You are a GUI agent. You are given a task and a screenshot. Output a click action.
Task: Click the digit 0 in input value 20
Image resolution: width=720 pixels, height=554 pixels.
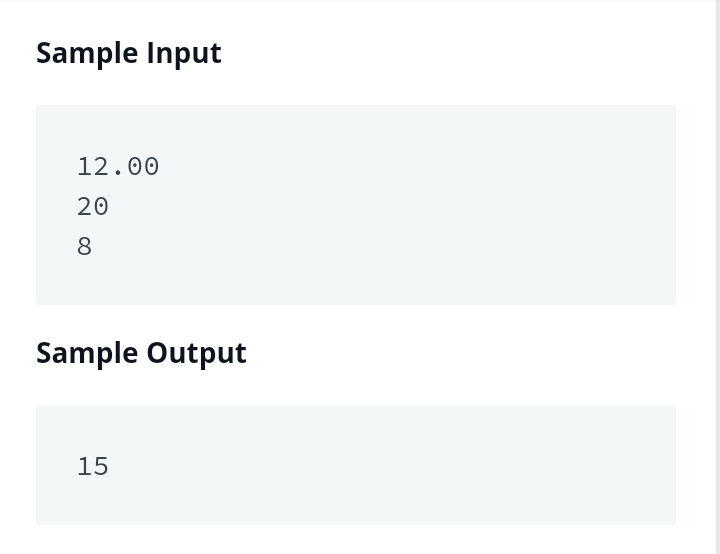tap(101, 207)
